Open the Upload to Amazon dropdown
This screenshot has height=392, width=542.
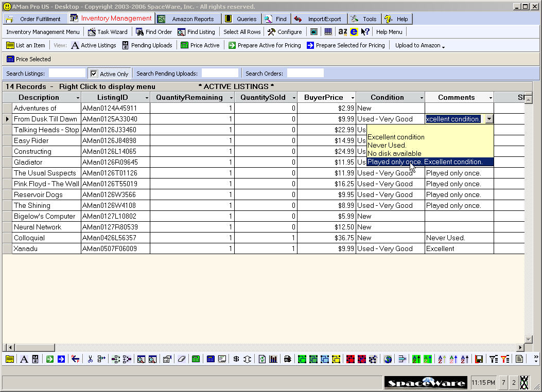[419, 45]
